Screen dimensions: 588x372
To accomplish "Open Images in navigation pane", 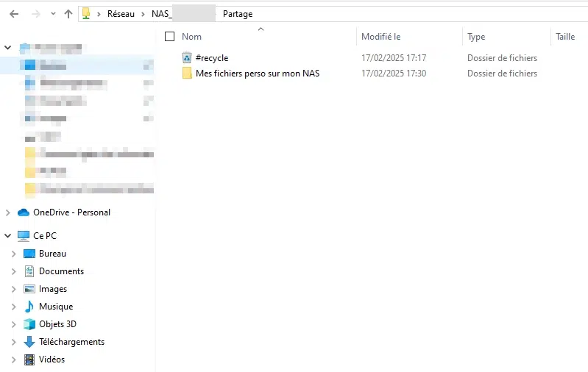I will [53, 289].
